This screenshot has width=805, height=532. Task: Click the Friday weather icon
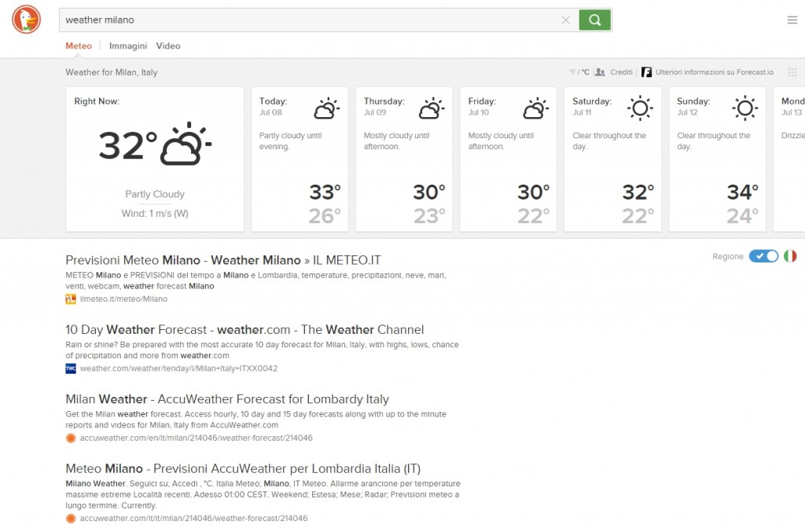535,108
